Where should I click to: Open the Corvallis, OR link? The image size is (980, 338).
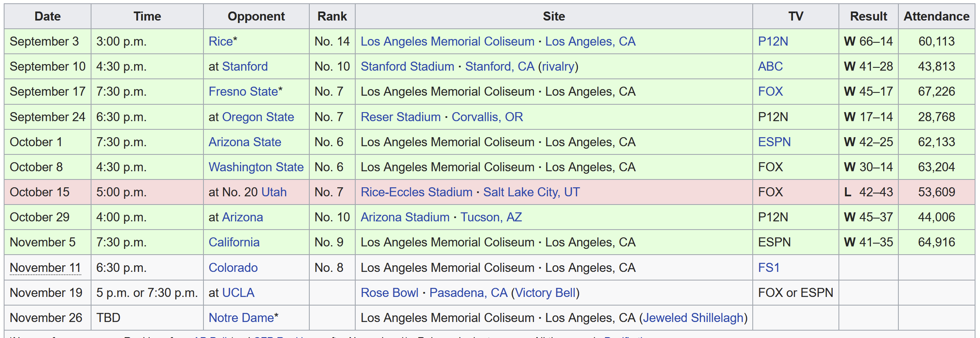point(487,117)
